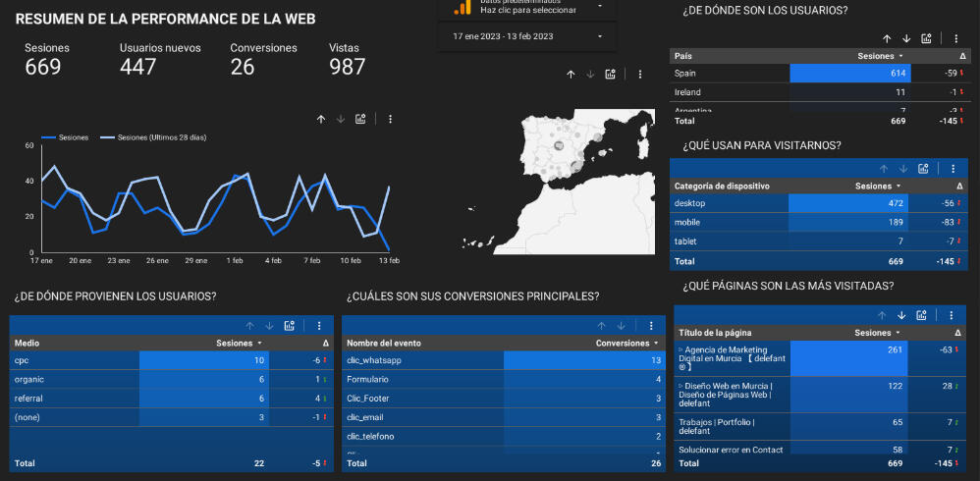
Task: Open three-dot menu on the conversions events table
Action: point(649,326)
